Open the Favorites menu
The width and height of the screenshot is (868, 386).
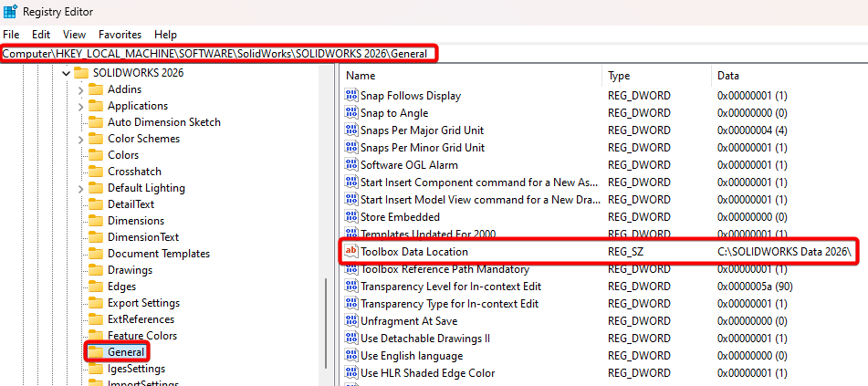pos(120,35)
